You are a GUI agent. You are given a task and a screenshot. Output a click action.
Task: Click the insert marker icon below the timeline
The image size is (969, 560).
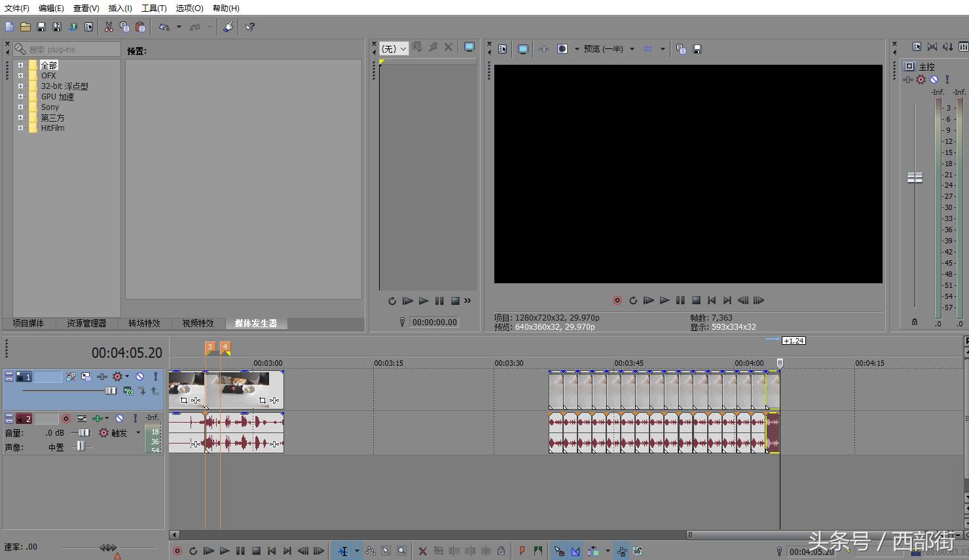click(x=522, y=551)
